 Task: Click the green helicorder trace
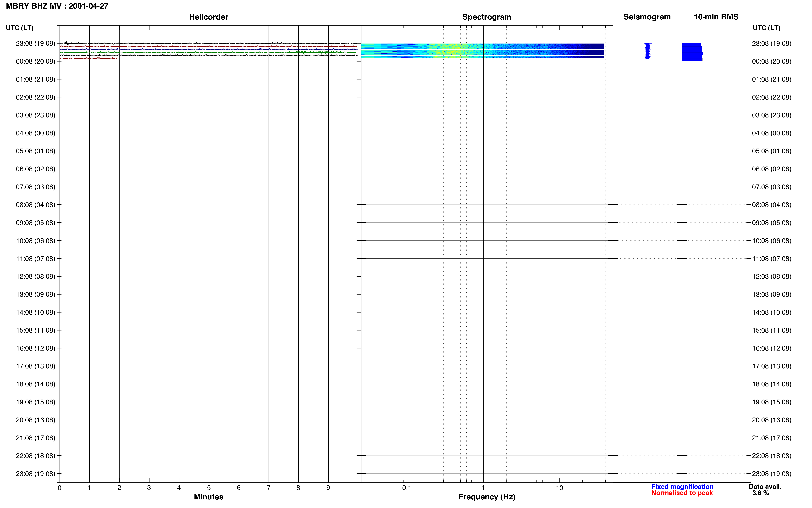pos(208,52)
